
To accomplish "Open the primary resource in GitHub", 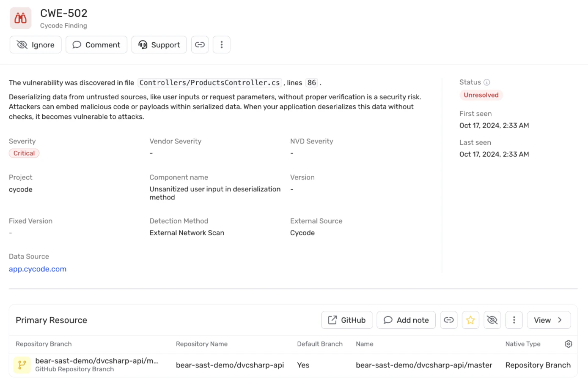I will coord(347,320).
